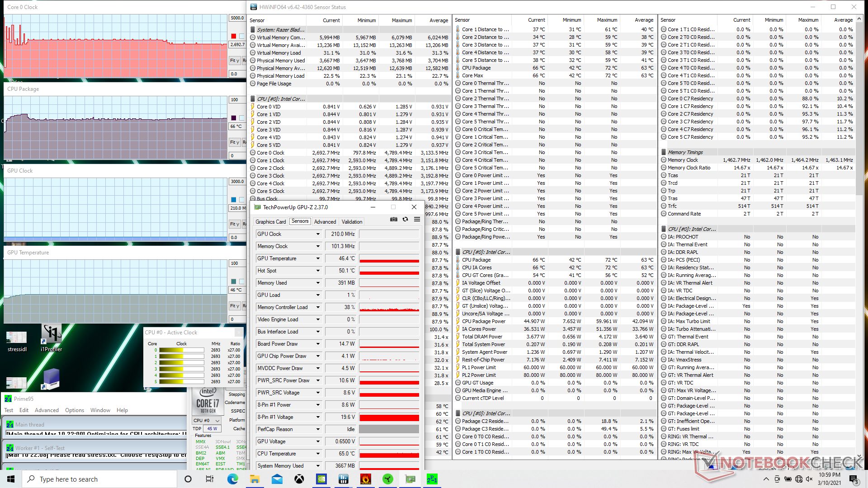
Task: Expand the GPU Clock sensor dropdown
Action: [318, 234]
